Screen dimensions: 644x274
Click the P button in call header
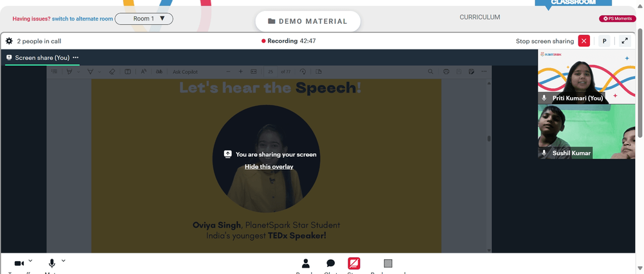(604, 41)
